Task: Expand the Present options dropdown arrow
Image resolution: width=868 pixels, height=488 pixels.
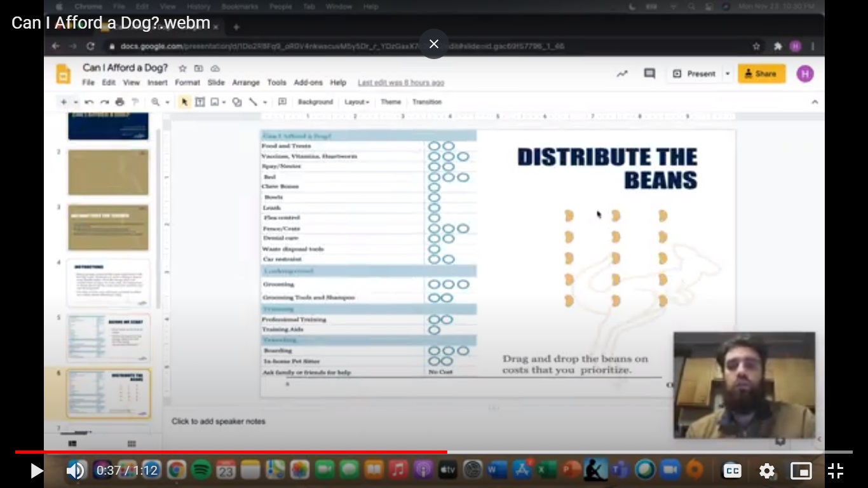Action: [x=728, y=74]
